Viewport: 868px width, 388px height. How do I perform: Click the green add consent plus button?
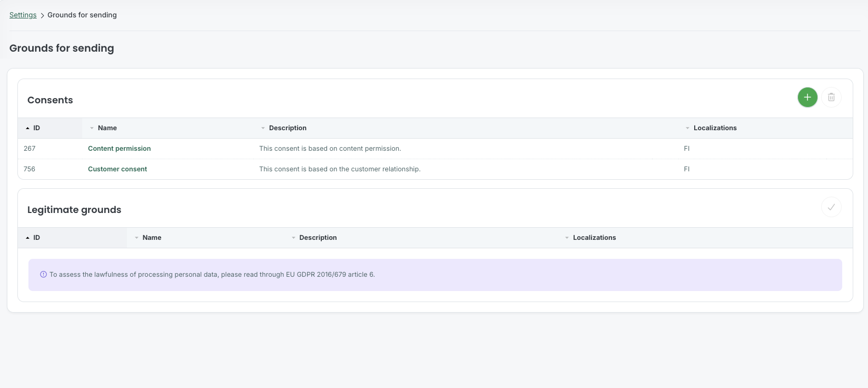(x=807, y=97)
